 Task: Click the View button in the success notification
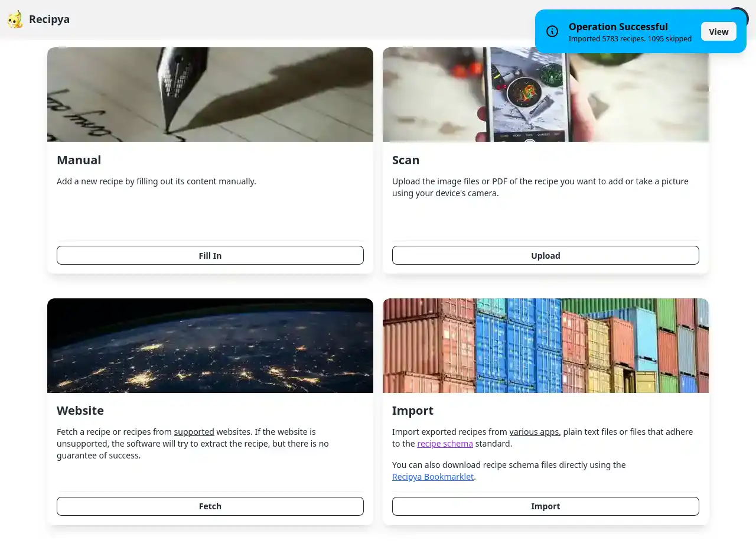718,31
